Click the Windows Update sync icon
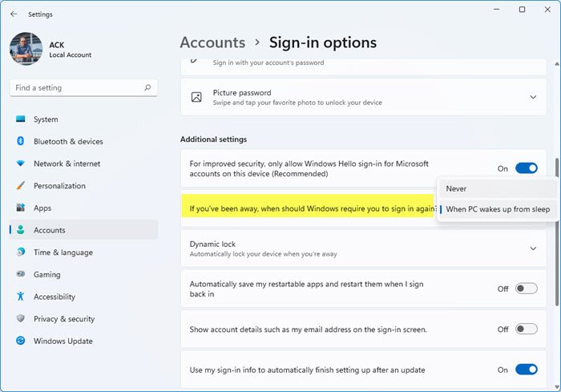 pyautogui.click(x=21, y=341)
